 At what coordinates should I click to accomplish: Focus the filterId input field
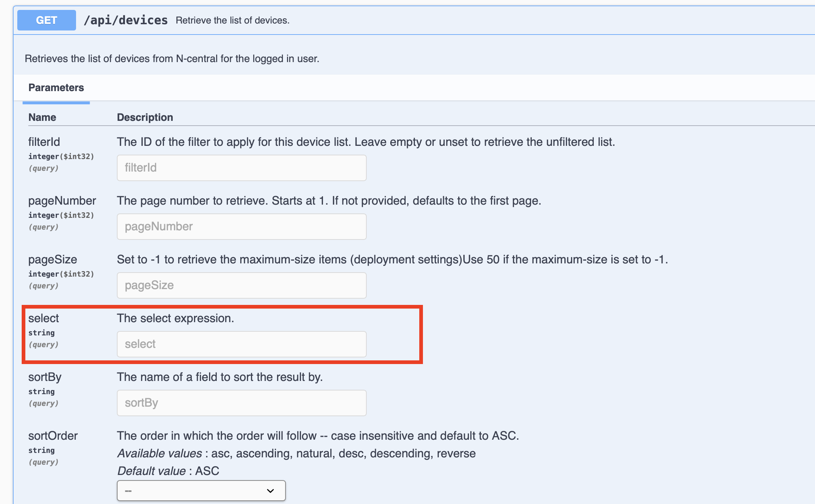(242, 168)
